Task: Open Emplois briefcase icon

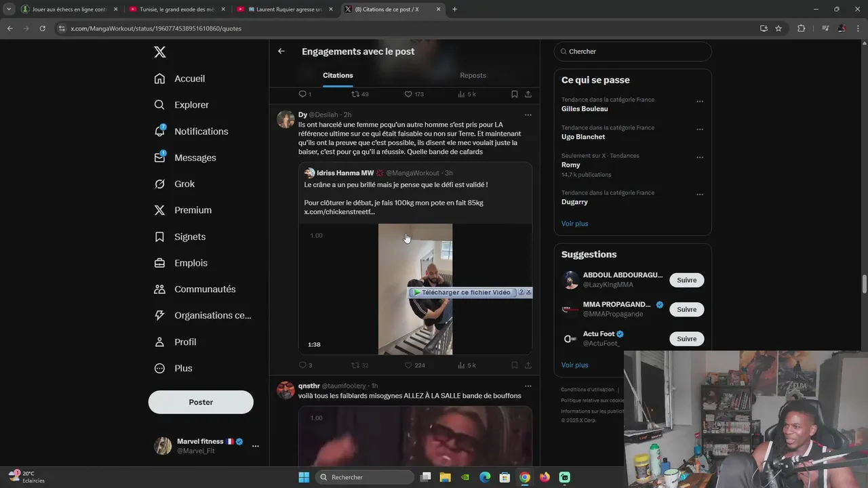Action: [159, 263]
